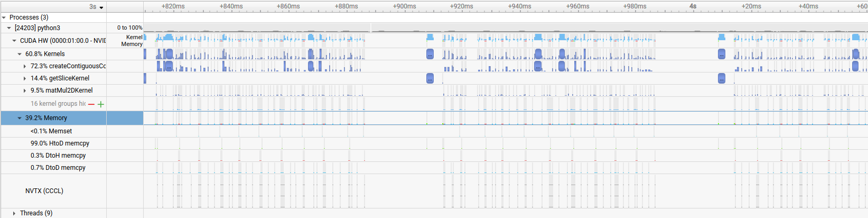Click the +840ms ruler tick

click(x=231, y=6)
